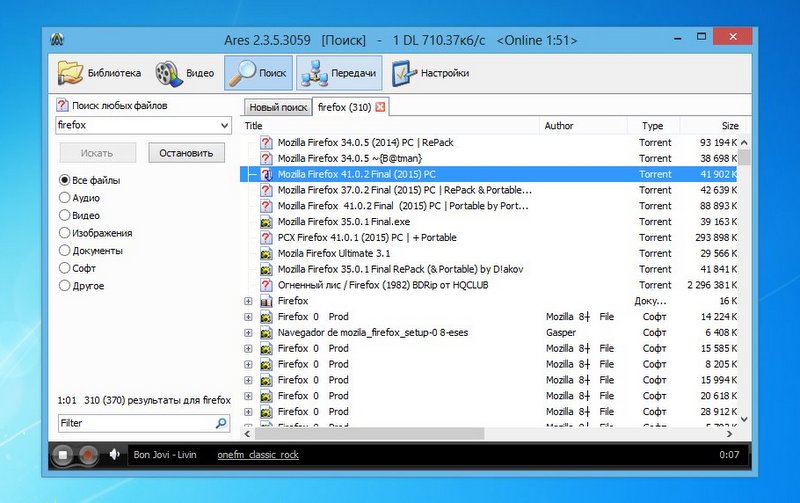Expand the Firefox 0 Prod 20 618 K row
This screenshot has width=800, height=503.
coord(248,396)
